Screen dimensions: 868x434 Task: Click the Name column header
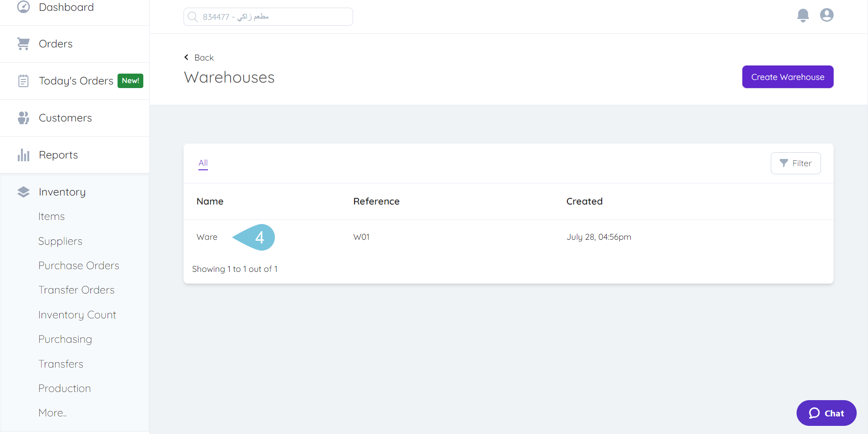(x=210, y=201)
